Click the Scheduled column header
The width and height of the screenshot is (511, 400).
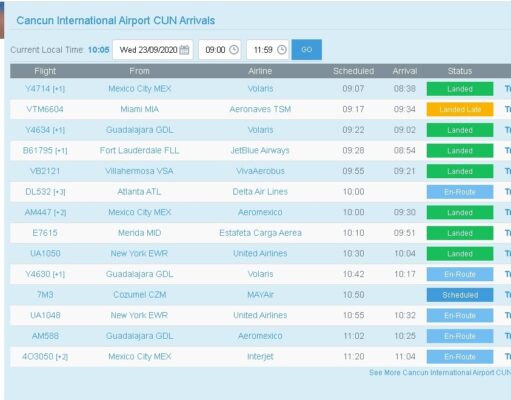pyautogui.click(x=353, y=71)
